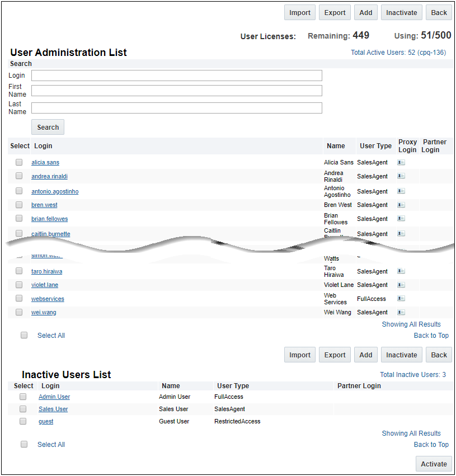Open proxy login icon for bren.west

pyautogui.click(x=401, y=205)
